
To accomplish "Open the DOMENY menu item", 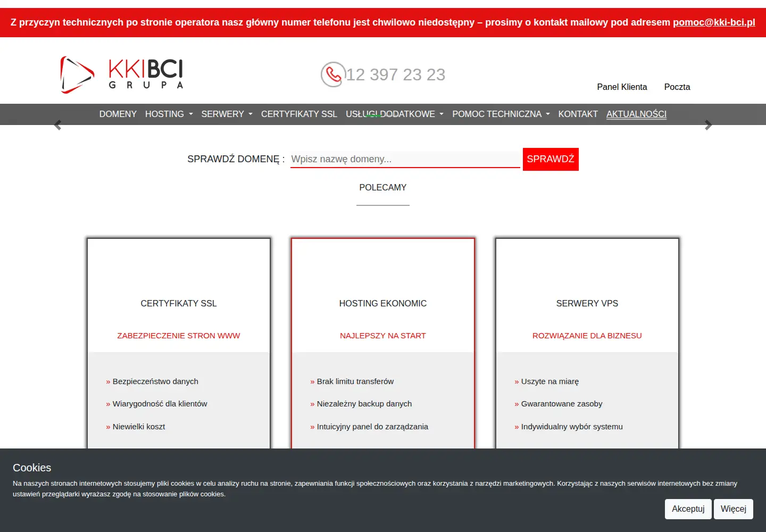I will [118, 114].
